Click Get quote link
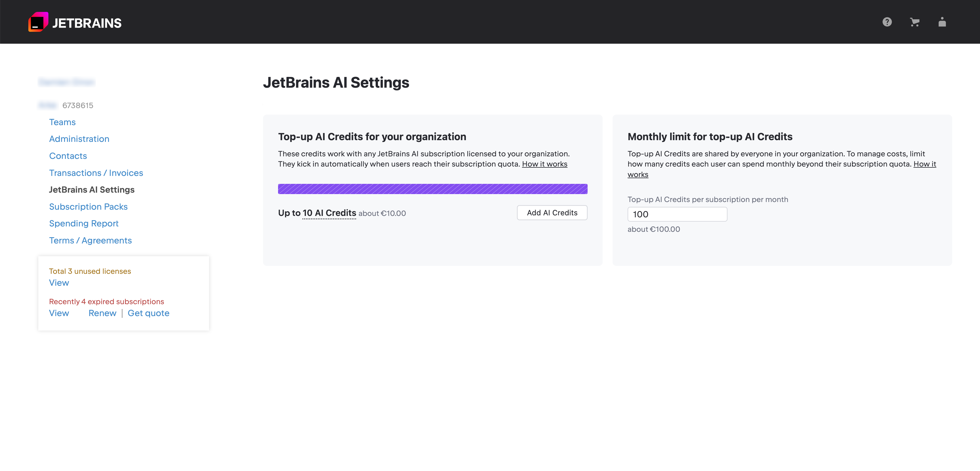 (148, 313)
